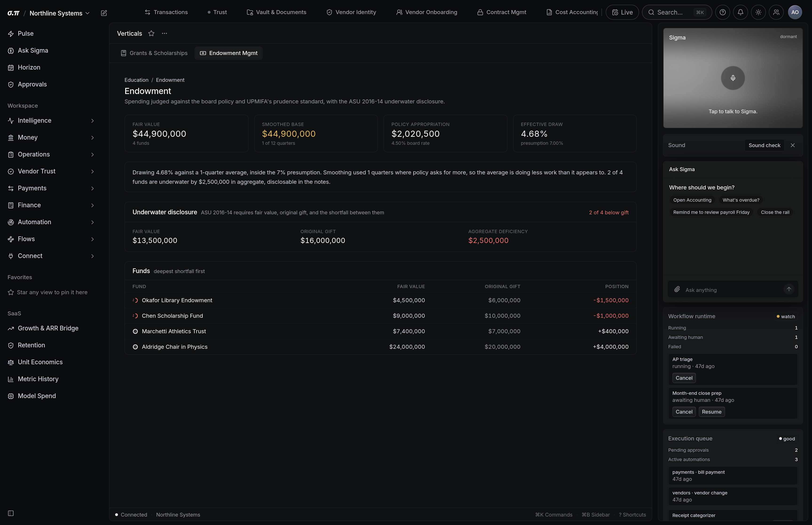Click the Chen Scholarship Fund row
812x525 pixels.
tap(380, 316)
